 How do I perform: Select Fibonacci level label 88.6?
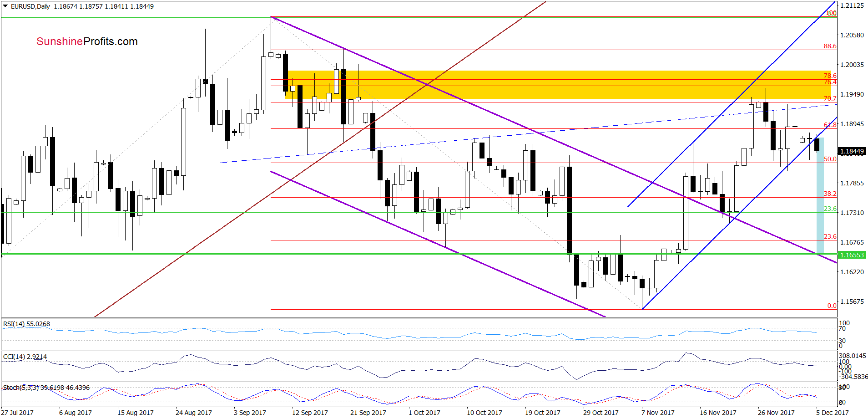click(830, 46)
